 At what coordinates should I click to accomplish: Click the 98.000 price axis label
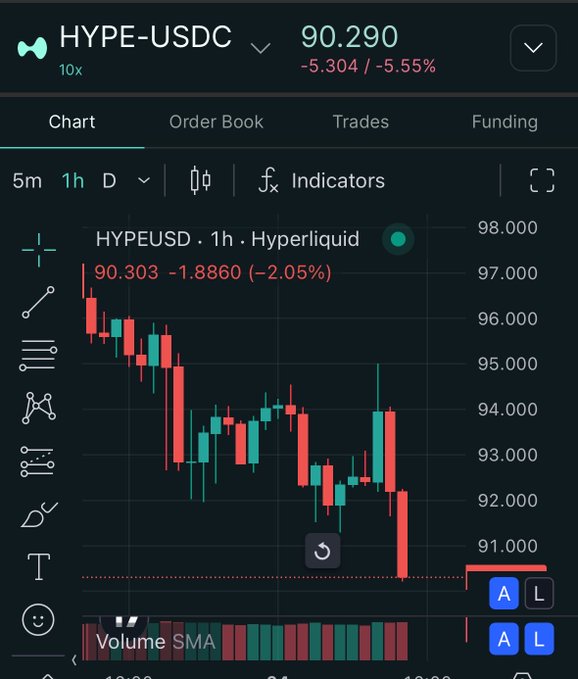pos(507,228)
